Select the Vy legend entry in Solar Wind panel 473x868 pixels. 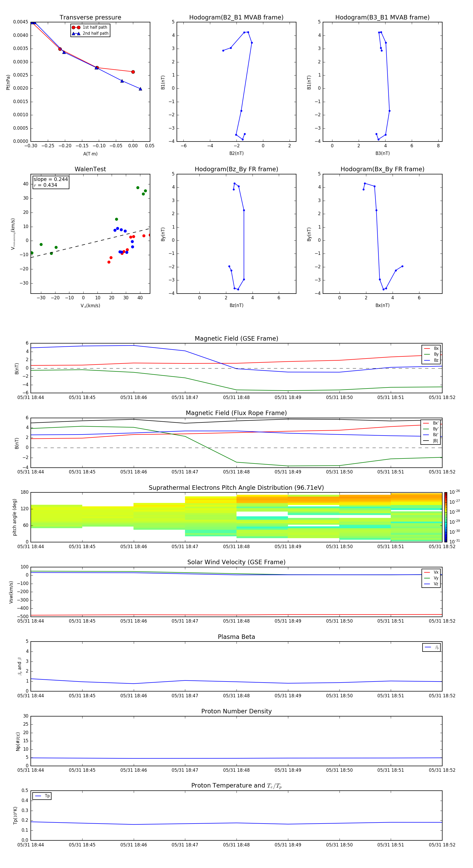point(431,578)
